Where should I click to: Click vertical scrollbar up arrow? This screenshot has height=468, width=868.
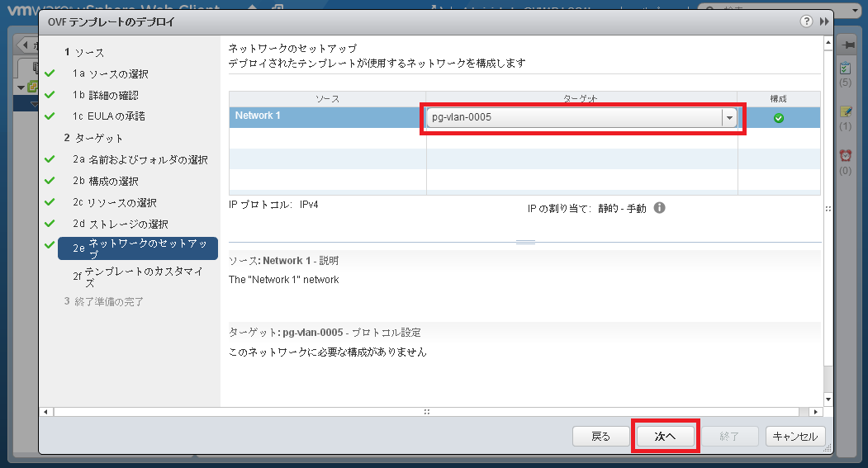tap(828, 42)
